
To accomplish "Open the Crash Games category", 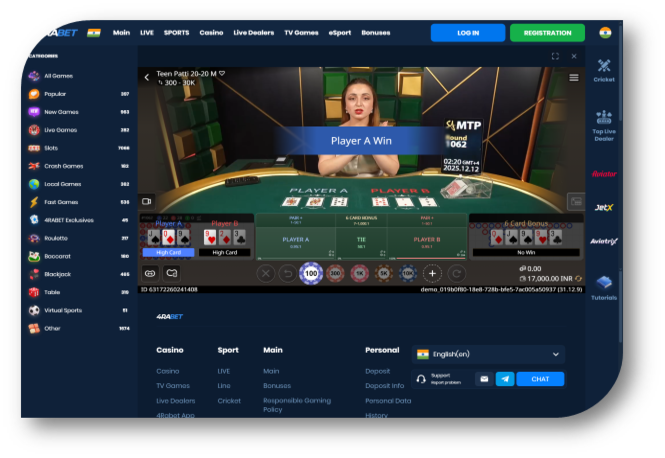I will (x=79, y=166).
